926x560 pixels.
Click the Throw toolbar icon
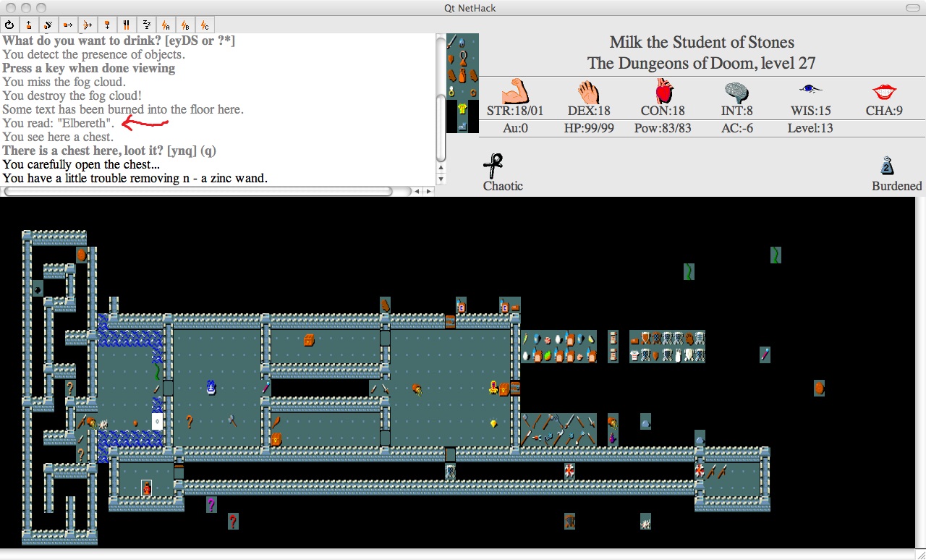click(68, 25)
